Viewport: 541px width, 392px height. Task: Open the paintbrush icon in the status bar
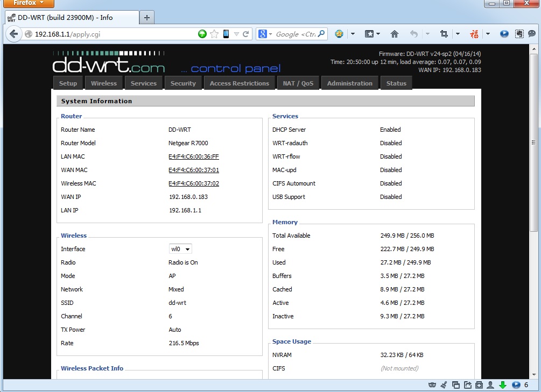[x=444, y=384]
